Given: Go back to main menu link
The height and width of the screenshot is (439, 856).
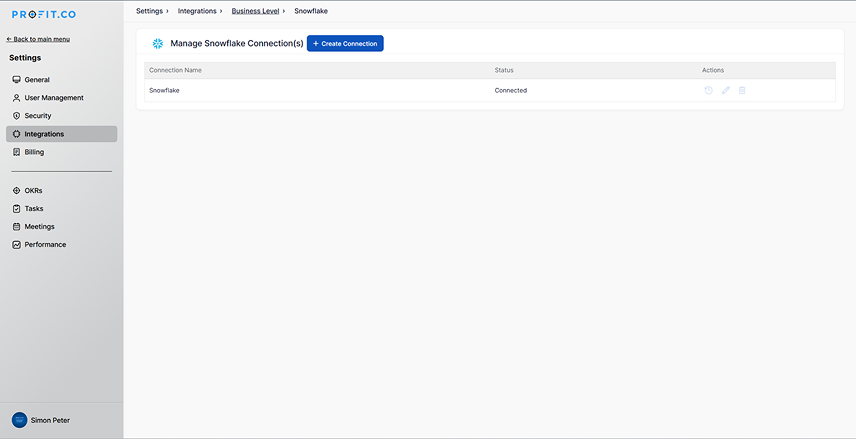Looking at the screenshot, I should [38, 39].
